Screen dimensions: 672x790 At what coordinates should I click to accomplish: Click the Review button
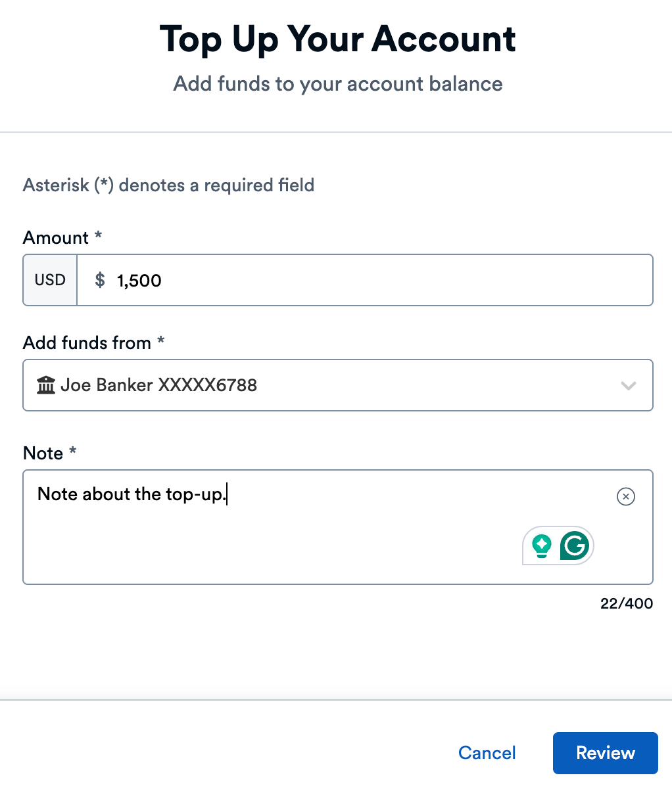click(605, 753)
